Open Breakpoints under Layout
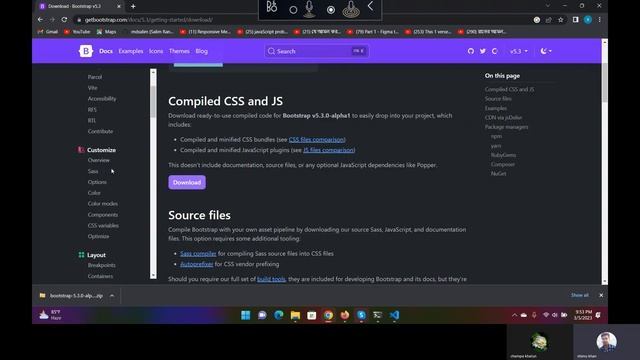The image size is (640, 360). click(x=102, y=265)
